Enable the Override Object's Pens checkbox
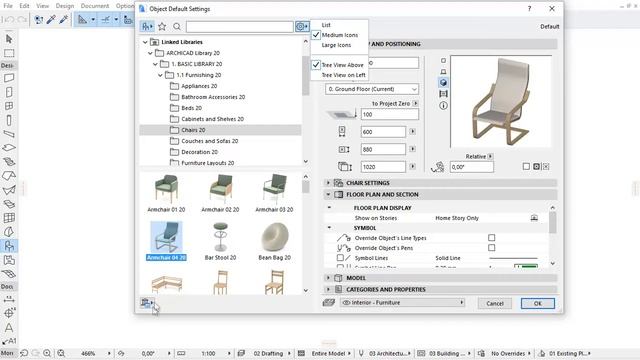This screenshot has height=360, width=640. 491,248
